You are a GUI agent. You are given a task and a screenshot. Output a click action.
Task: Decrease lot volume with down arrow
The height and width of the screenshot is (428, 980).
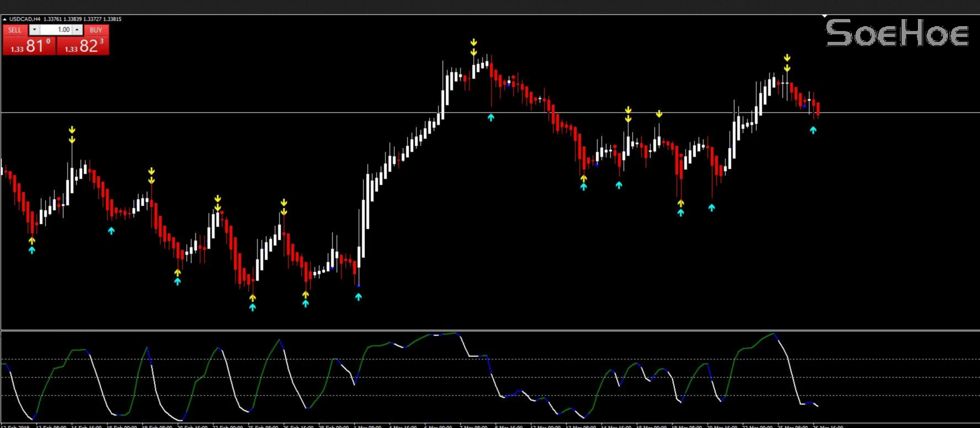tap(34, 30)
